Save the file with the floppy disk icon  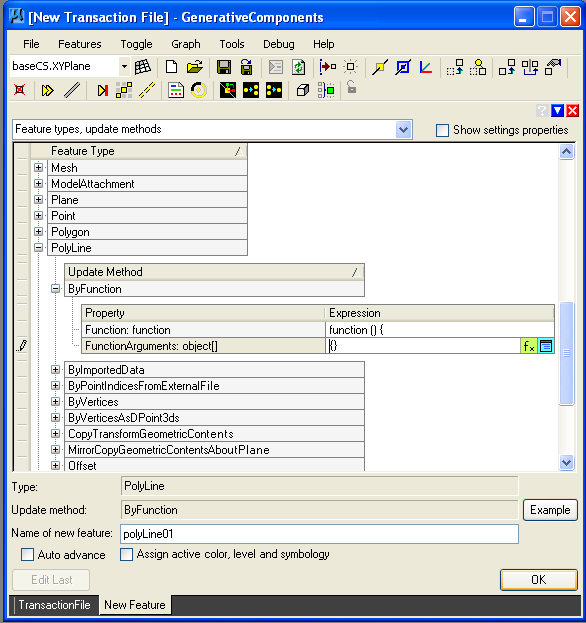[224, 67]
